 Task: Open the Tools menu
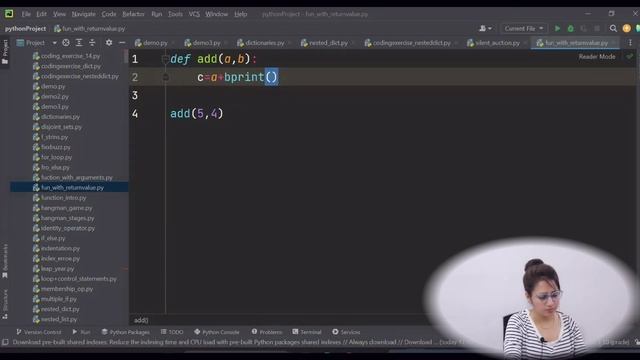[x=175, y=14]
